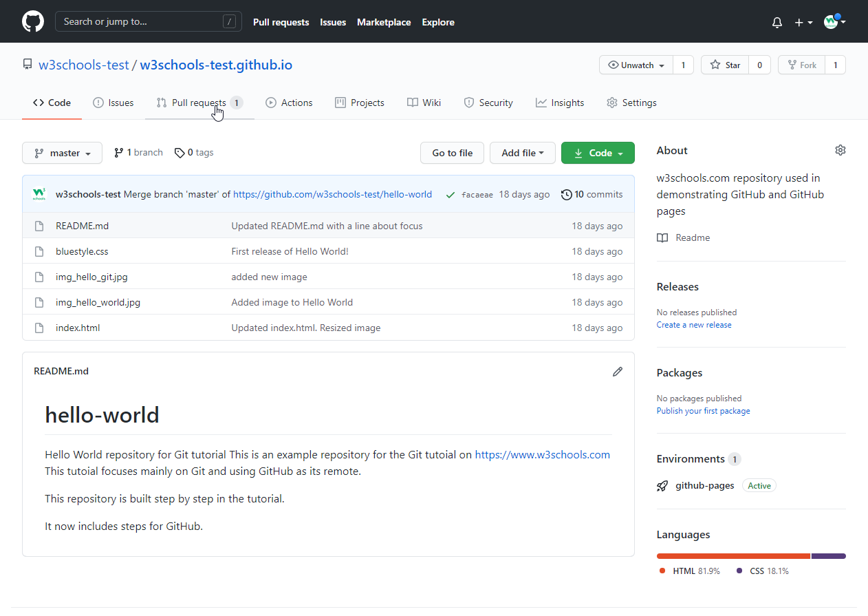Click the img_hello_world.jpg file icon
868x616 pixels.
point(40,302)
